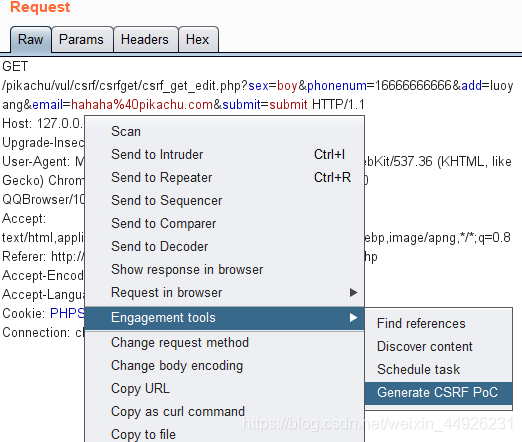The width and height of the screenshot is (522, 442).
Task: Select Generate CSRF PoC
Action: point(438,393)
